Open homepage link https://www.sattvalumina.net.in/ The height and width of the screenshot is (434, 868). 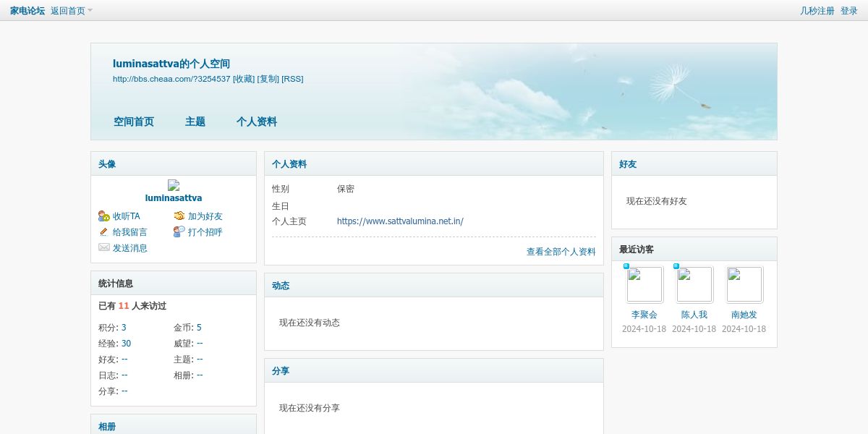tap(400, 221)
